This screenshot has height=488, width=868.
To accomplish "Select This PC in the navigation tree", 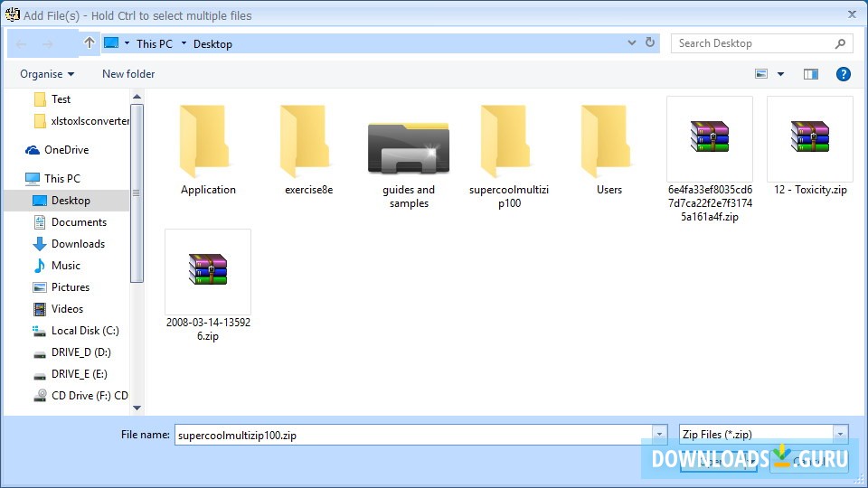I will point(53,179).
